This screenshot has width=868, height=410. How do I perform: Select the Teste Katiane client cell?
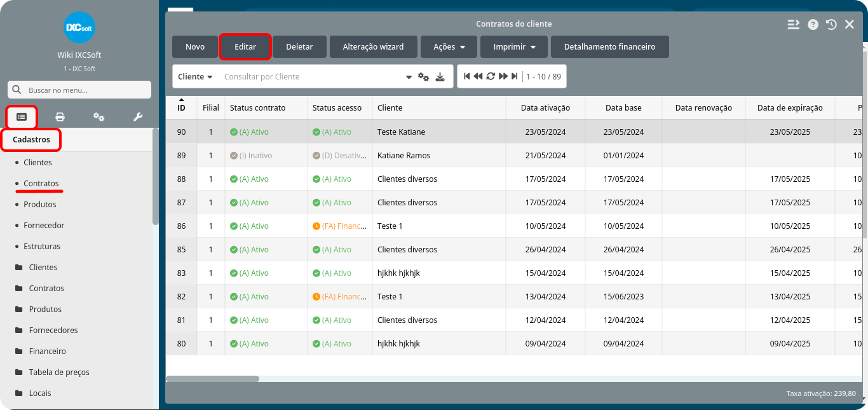point(438,132)
